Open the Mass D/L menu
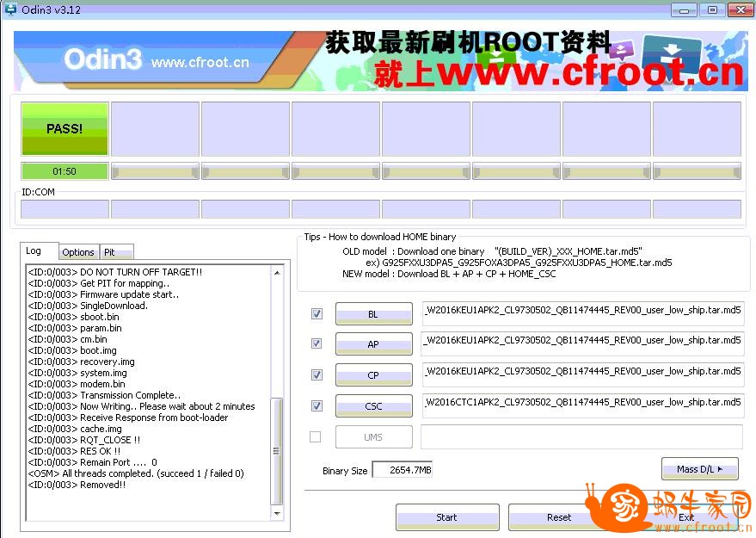 pos(699,469)
